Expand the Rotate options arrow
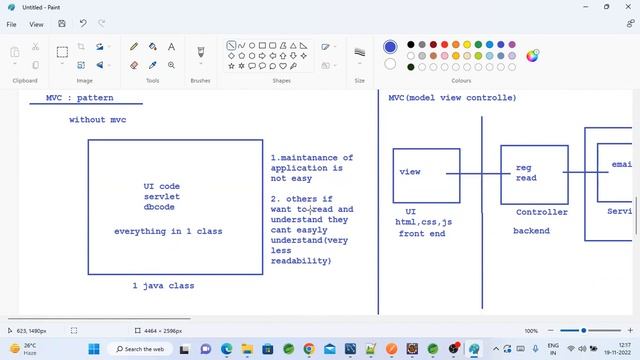640x360 pixels. [109, 47]
